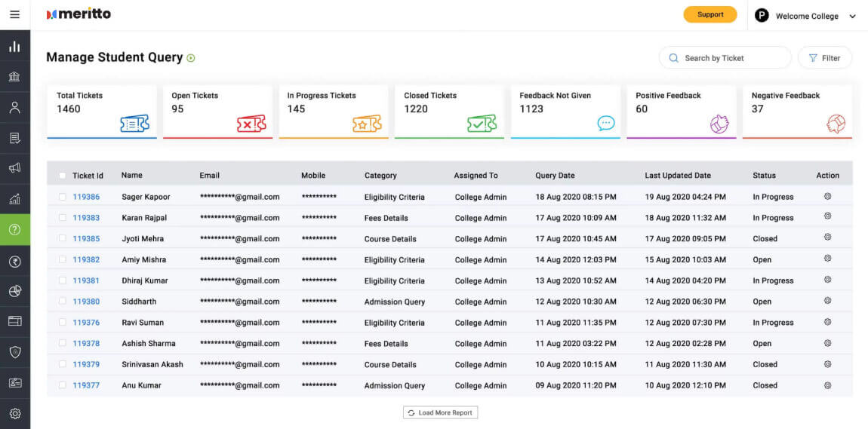Viewport: 868px width, 429px height.
Task: Open the settings gear in sidebar
Action: 14,413
